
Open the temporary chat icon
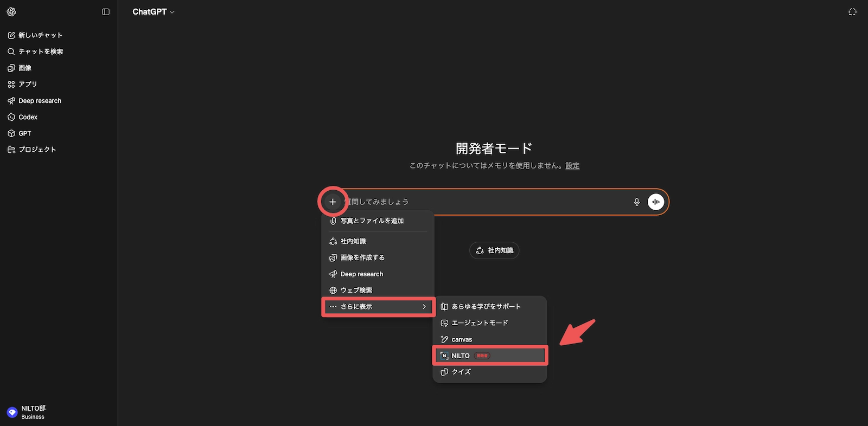click(852, 12)
